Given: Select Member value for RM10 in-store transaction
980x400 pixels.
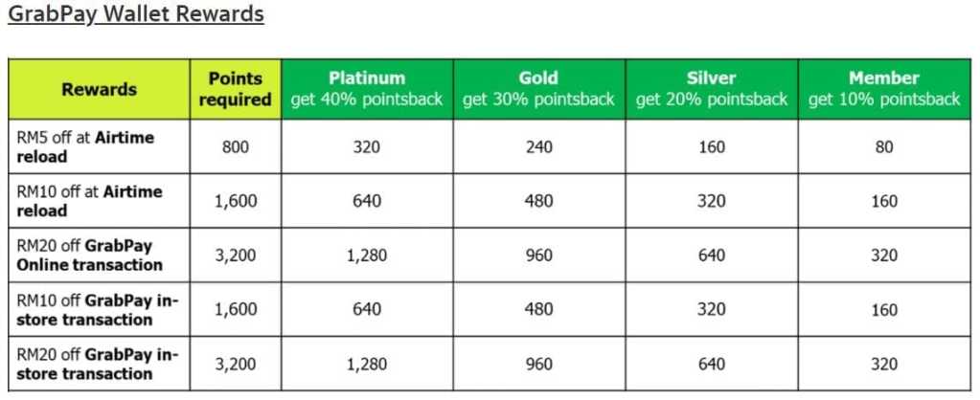Looking at the screenshot, I should point(883,310).
